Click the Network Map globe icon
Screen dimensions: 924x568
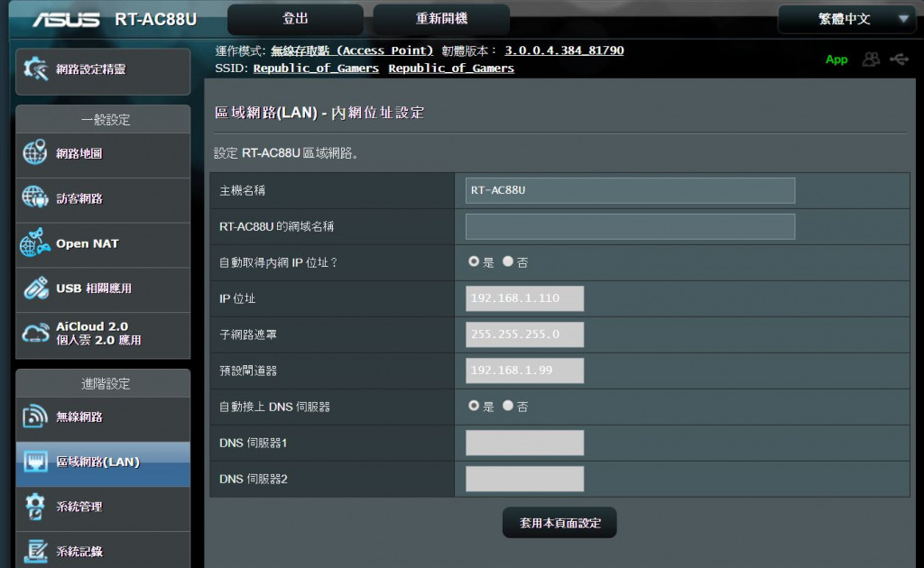(x=35, y=152)
